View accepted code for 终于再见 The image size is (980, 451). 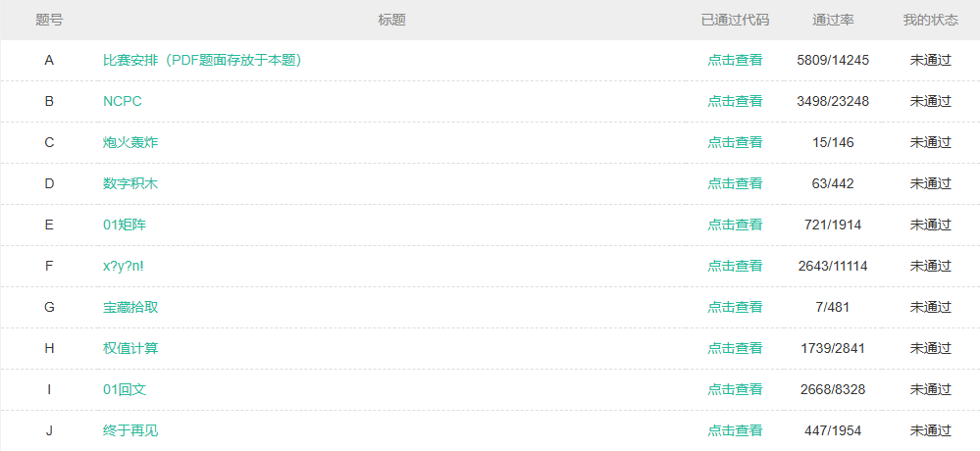pyautogui.click(x=735, y=430)
